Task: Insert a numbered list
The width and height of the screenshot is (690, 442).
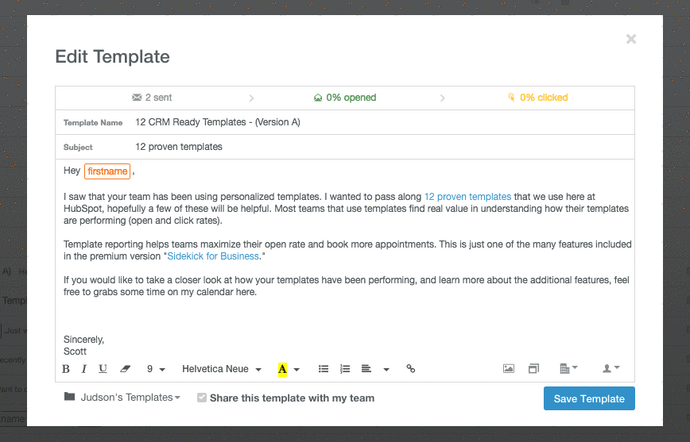Action: pyautogui.click(x=345, y=369)
